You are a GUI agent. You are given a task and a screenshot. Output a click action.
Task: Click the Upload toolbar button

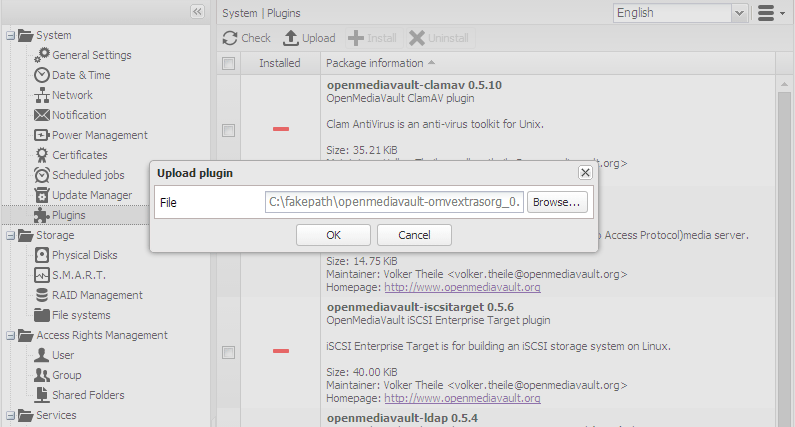click(309, 38)
